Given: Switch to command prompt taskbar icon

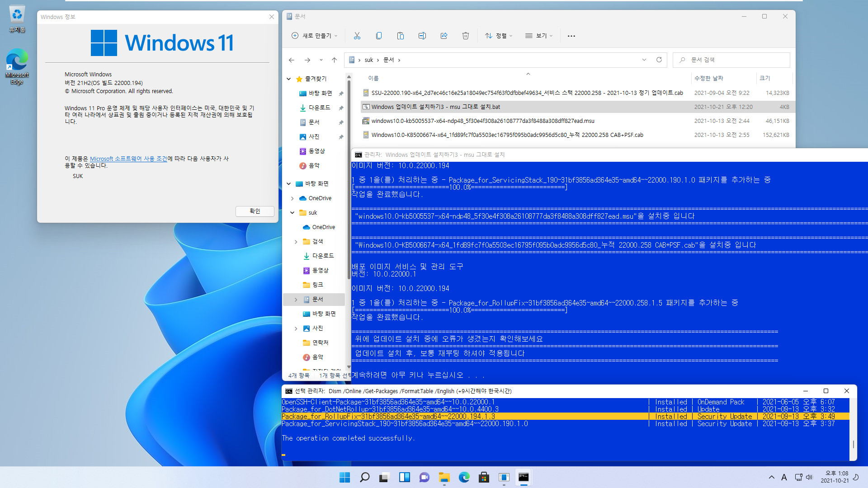Looking at the screenshot, I should click(524, 477).
